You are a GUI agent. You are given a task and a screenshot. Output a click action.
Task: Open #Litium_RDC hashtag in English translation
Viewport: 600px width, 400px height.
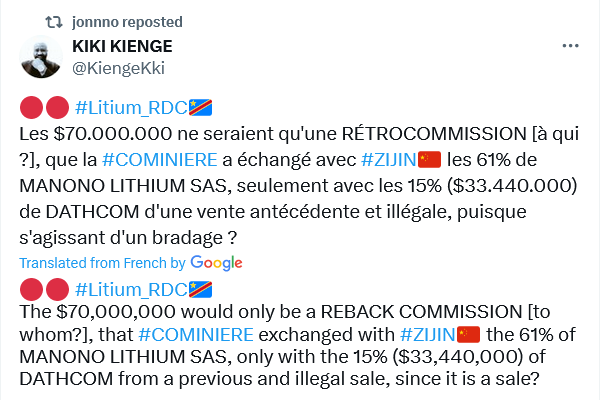131,290
